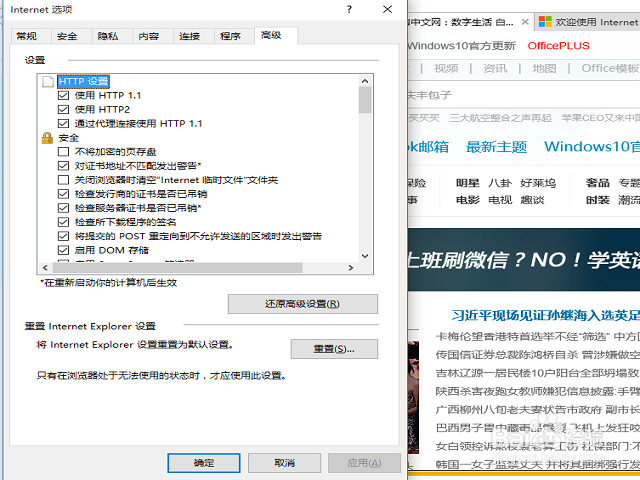The height and width of the screenshot is (480, 640).
Task: Enable 关闭浏览器时清空 Internet 临时文件 option
Action: coord(63,180)
